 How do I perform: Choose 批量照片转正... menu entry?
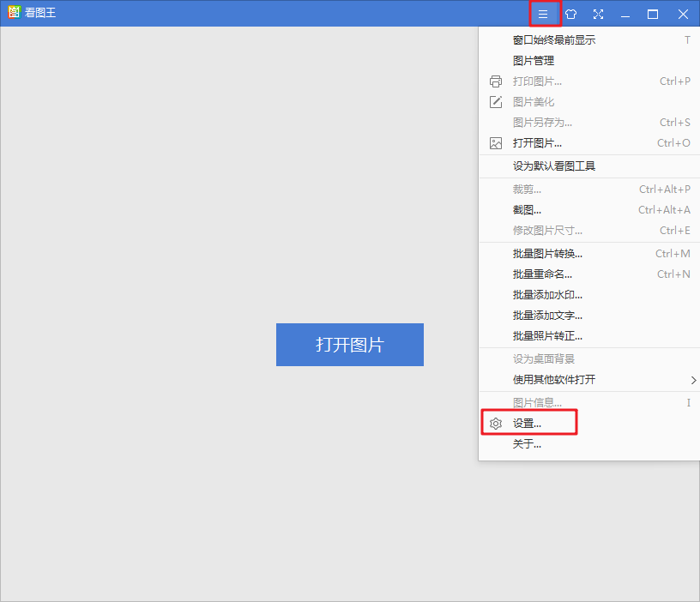coord(589,335)
